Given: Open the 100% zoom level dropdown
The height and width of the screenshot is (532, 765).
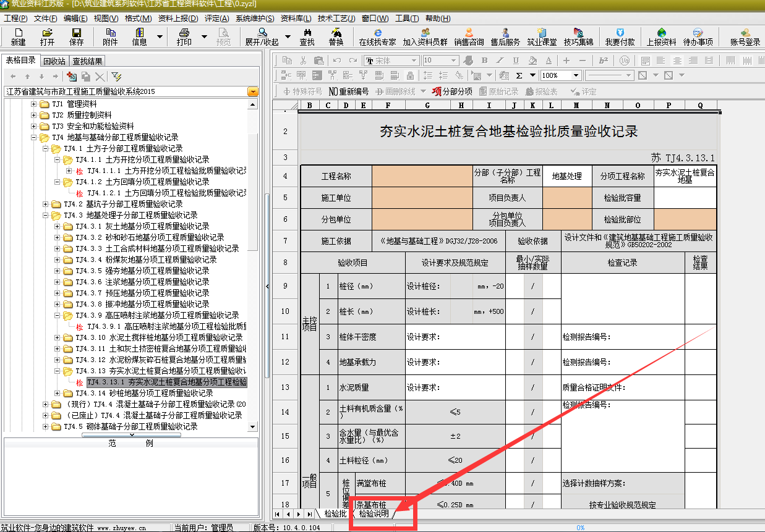Looking at the screenshot, I should point(576,75).
